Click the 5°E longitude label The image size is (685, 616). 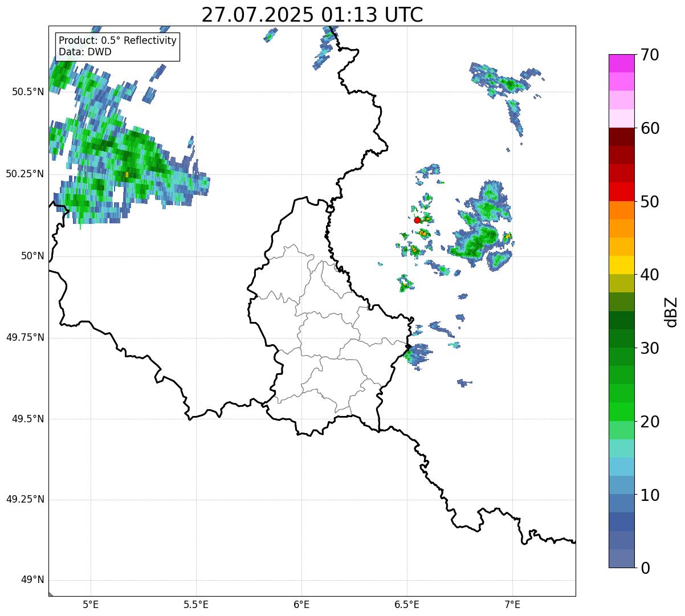(91, 605)
